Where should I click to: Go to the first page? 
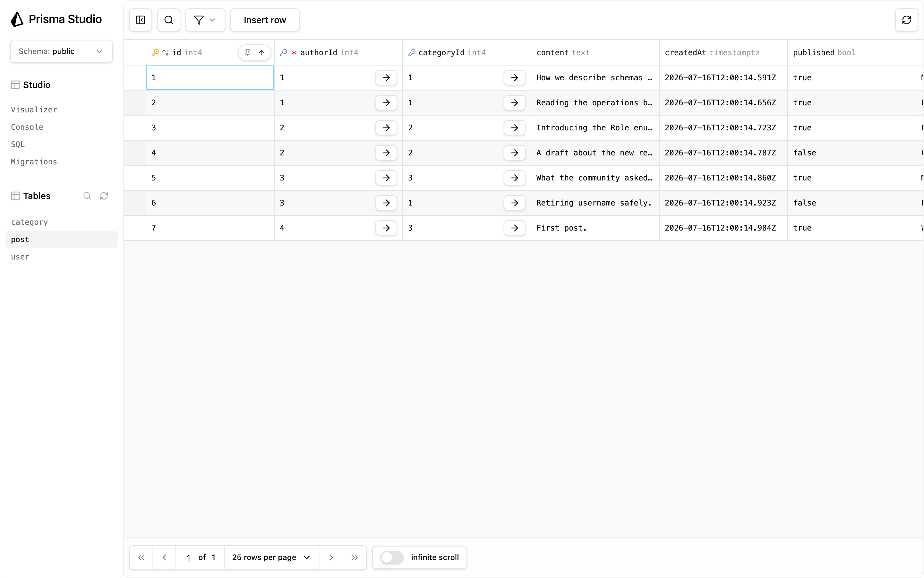pos(141,557)
